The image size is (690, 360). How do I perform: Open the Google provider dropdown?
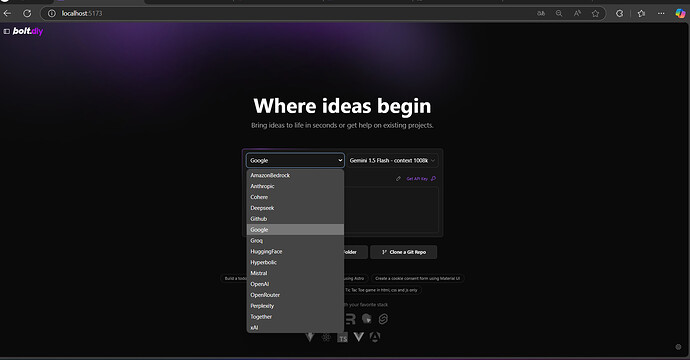tap(295, 161)
